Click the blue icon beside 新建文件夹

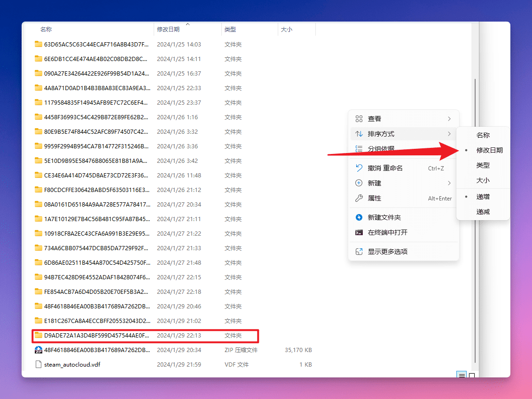pos(359,217)
